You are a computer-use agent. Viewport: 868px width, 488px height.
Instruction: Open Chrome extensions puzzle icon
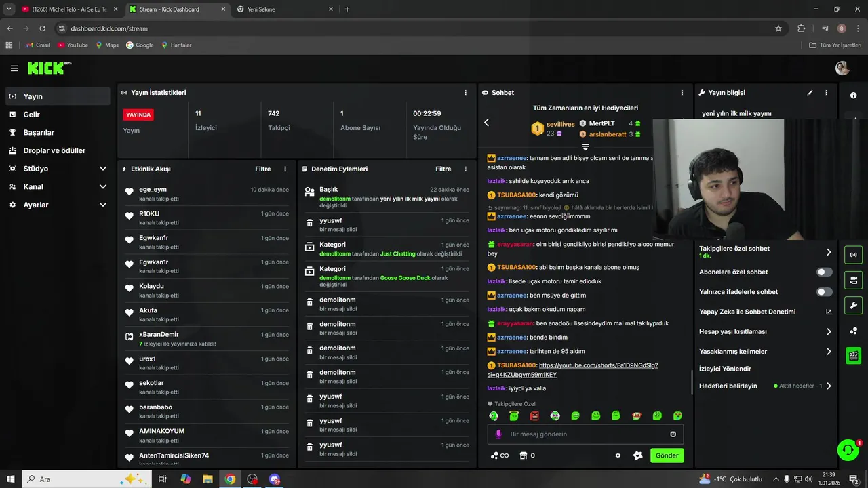click(801, 28)
